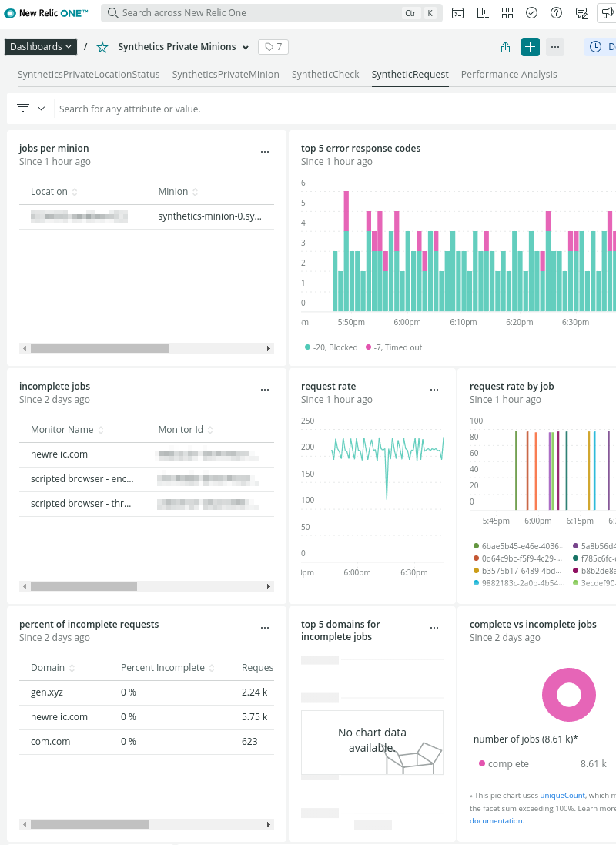Image resolution: width=616 pixels, height=845 pixels.
Task: Click the uniqueCount link below the pie chart
Action: [562, 796]
